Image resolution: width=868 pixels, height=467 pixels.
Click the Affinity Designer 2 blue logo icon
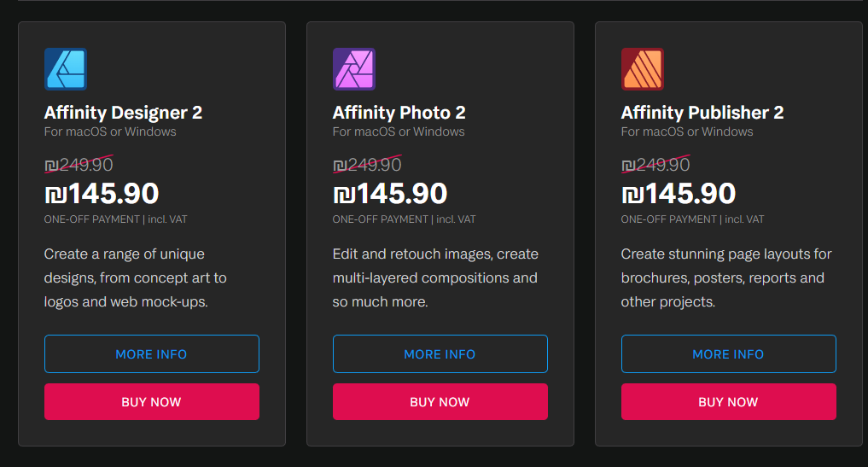click(x=66, y=69)
